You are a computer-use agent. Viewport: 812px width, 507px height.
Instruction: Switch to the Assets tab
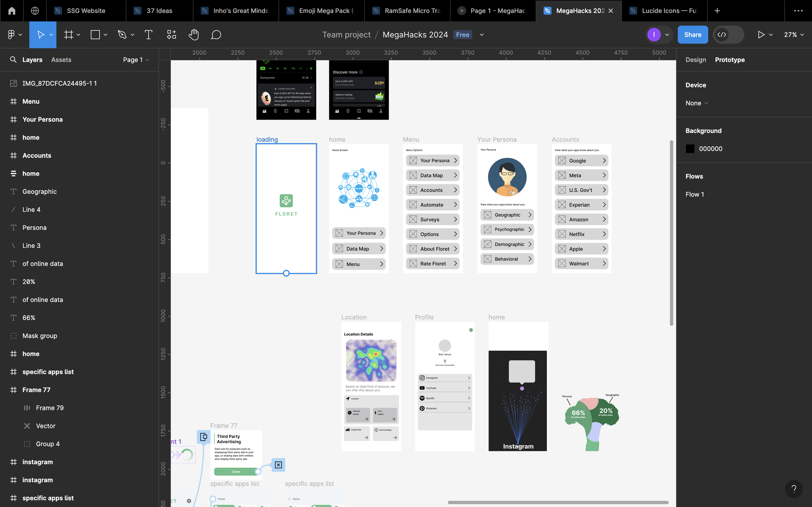(61, 60)
